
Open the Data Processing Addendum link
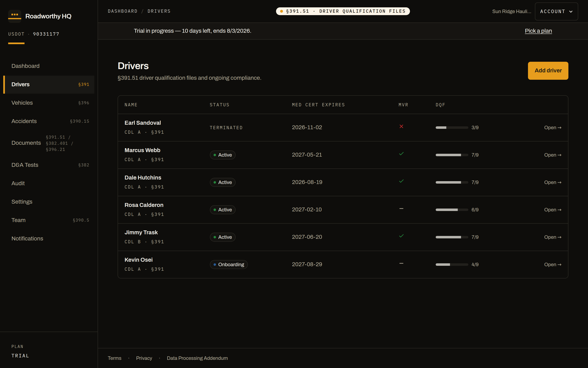(197, 358)
